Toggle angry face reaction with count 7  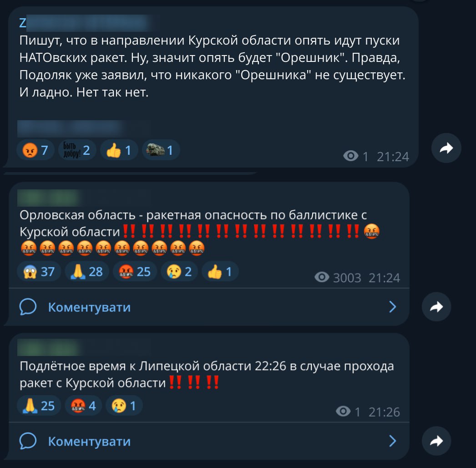pos(35,150)
